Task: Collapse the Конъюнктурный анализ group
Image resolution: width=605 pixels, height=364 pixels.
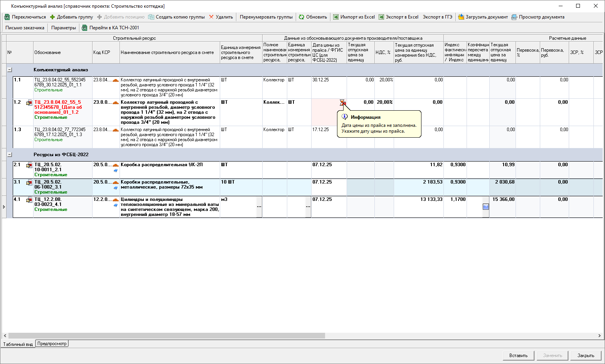Action: 10,70
